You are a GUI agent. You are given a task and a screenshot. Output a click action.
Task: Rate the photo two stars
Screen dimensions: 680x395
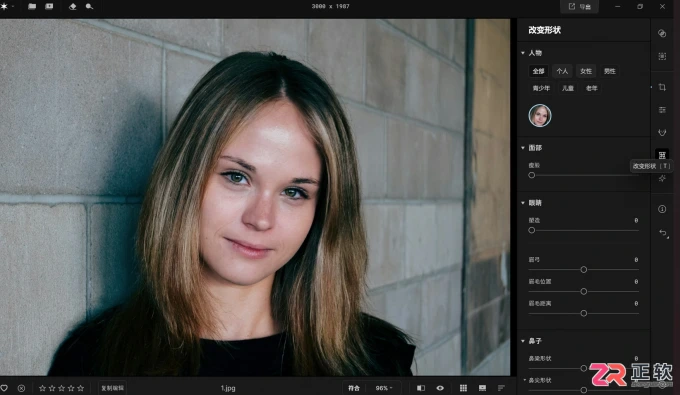click(x=52, y=388)
